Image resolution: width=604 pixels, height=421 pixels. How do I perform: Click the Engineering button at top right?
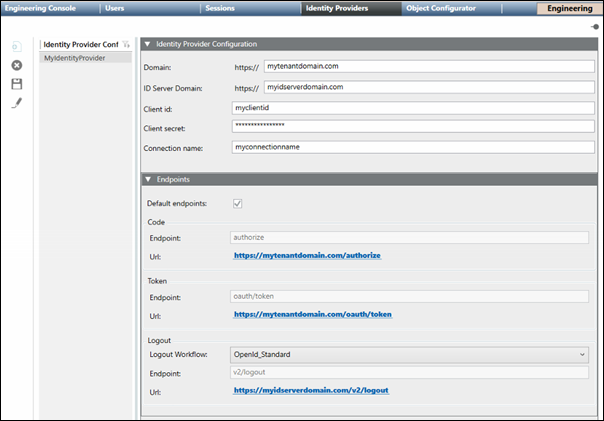569,8
